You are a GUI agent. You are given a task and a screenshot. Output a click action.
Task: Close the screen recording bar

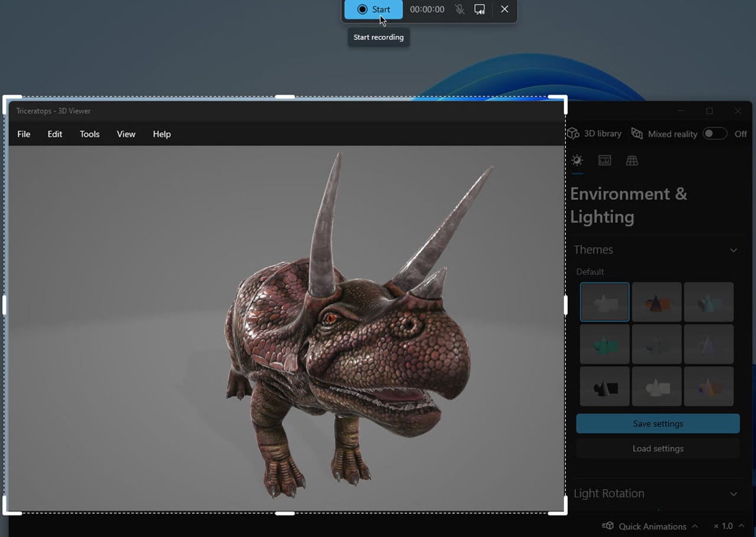coord(504,9)
